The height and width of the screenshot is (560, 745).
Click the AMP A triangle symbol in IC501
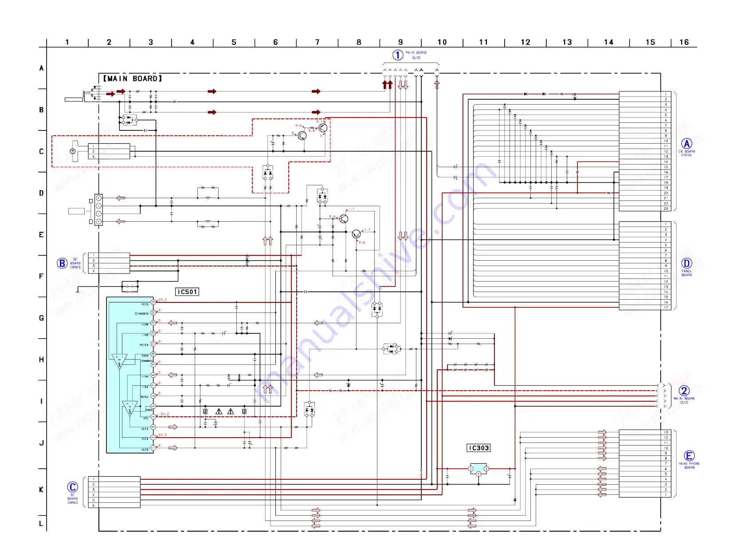[x=130, y=409]
